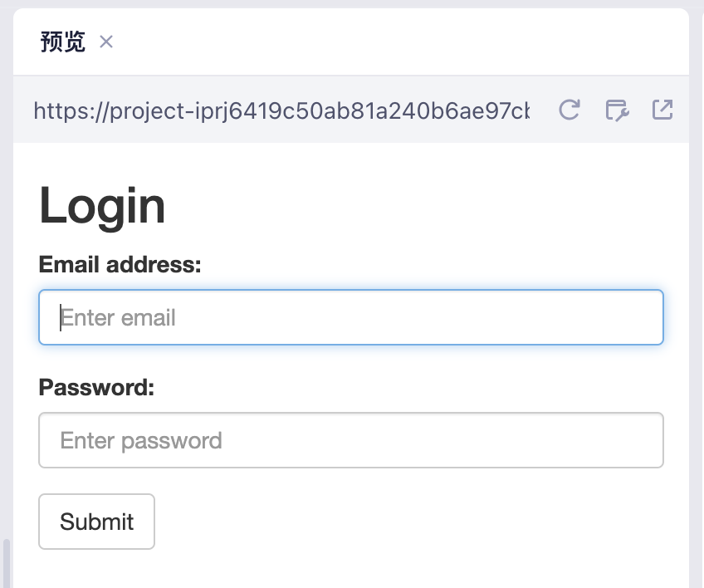Click the Password label

coord(96,387)
